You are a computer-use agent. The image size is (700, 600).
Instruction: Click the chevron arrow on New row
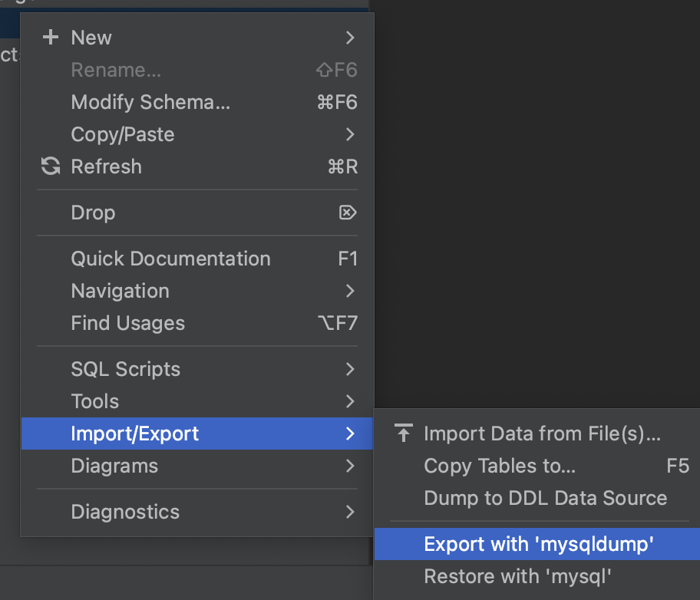pos(350,38)
